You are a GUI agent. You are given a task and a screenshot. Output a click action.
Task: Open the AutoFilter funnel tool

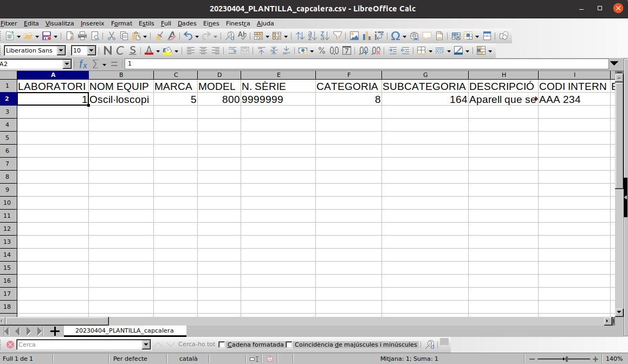point(338,36)
